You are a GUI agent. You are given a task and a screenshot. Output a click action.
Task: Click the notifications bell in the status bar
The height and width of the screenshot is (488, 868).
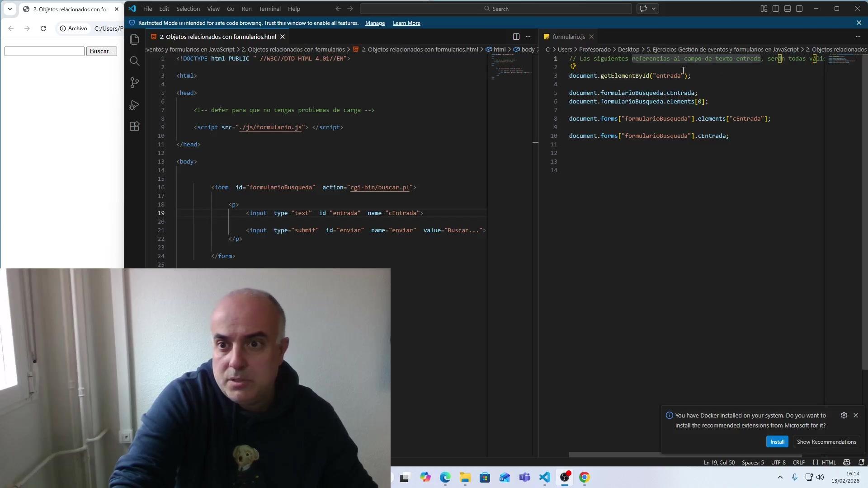click(x=861, y=462)
